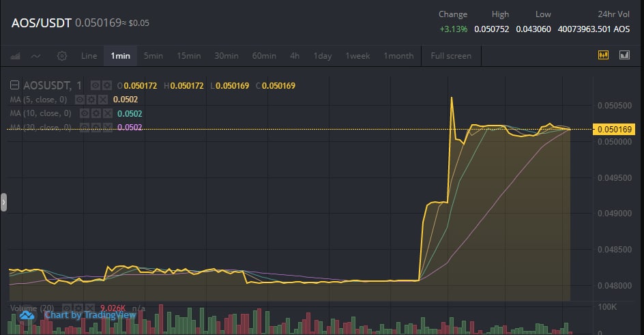Open settings for MA (5, close, 0)

point(91,100)
